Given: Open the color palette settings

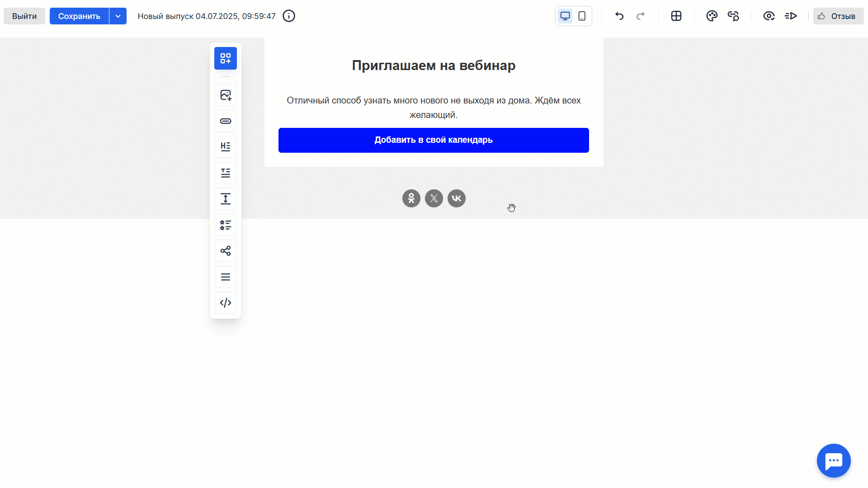Looking at the screenshot, I should [x=712, y=16].
